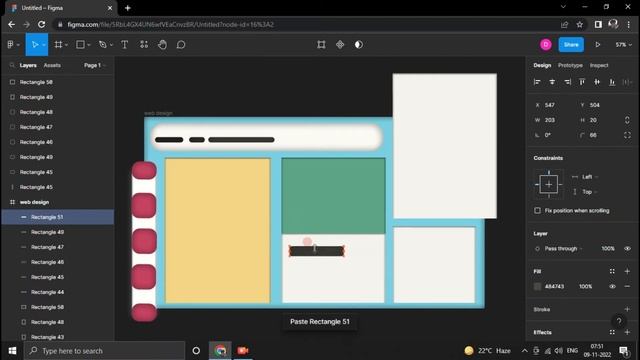Image resolution: width=640 pixels, height=360 pixels.
Task: Align selection right
Action: (567, 82)
